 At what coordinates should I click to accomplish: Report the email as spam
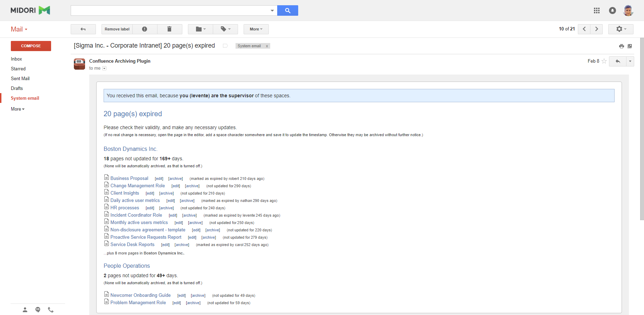pyautogui.click(x=145, y=29)
